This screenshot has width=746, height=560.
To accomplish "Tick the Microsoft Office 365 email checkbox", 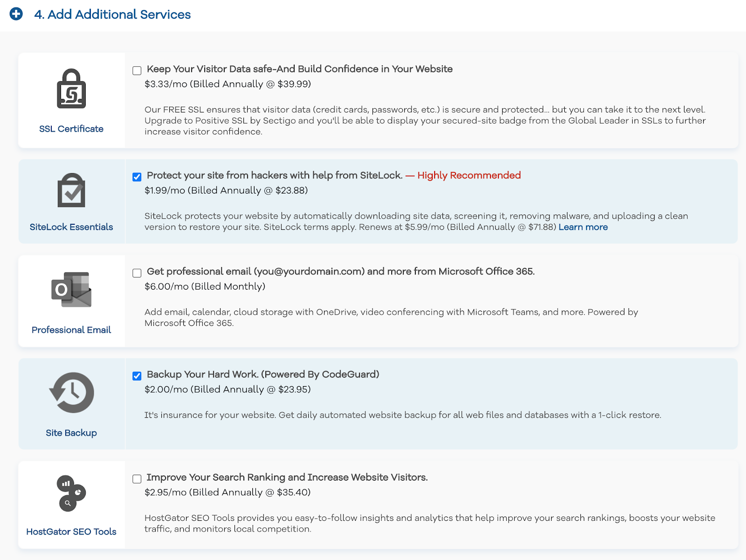I will [137, 273].
